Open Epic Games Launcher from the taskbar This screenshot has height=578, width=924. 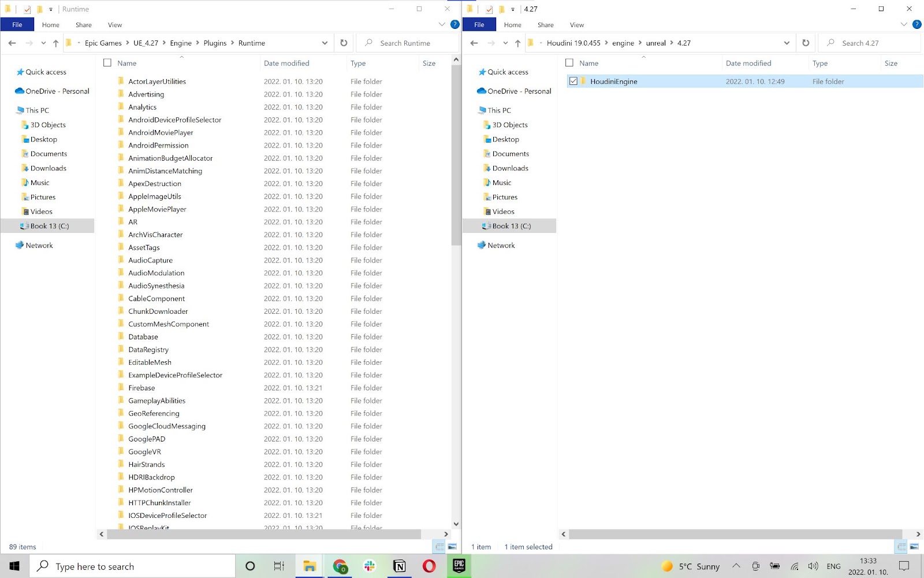click(x=459, y=566)
